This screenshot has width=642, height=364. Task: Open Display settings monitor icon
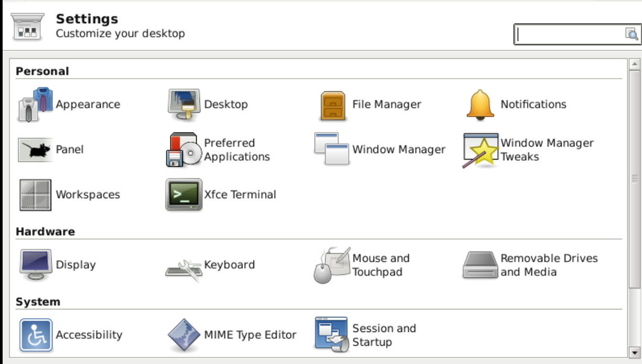pos(36,265)
